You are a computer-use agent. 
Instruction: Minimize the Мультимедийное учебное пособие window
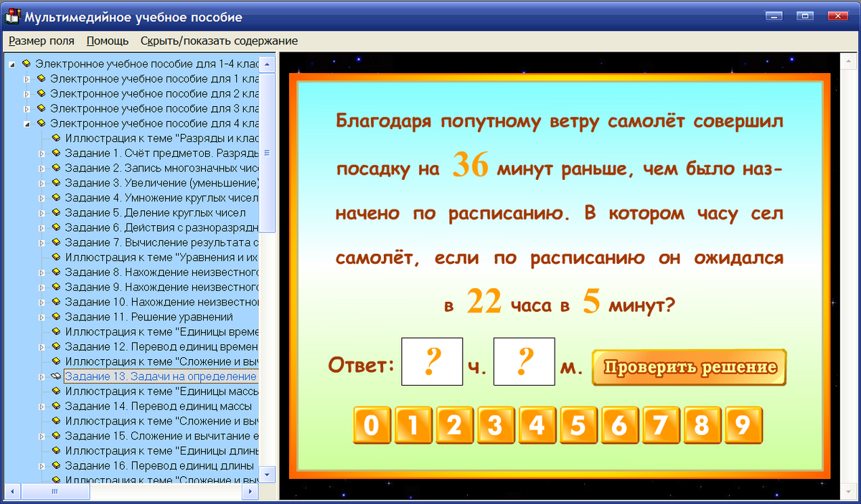(773, 15)
